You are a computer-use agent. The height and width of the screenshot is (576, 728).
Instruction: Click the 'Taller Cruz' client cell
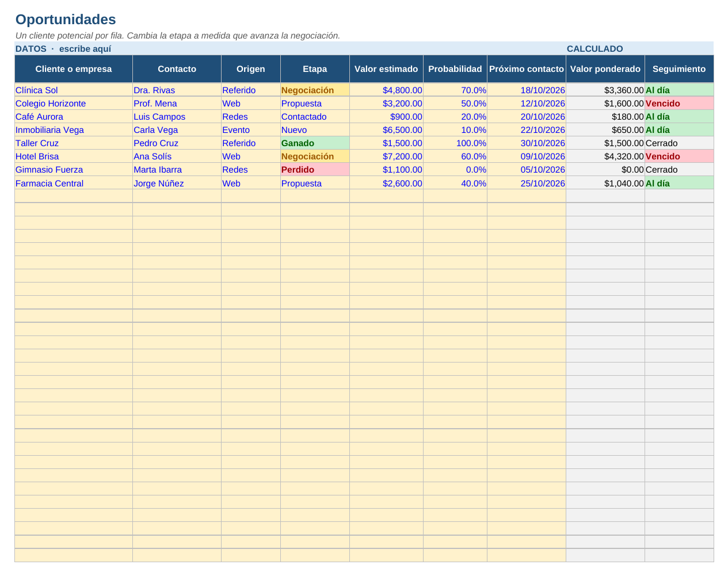74,143
